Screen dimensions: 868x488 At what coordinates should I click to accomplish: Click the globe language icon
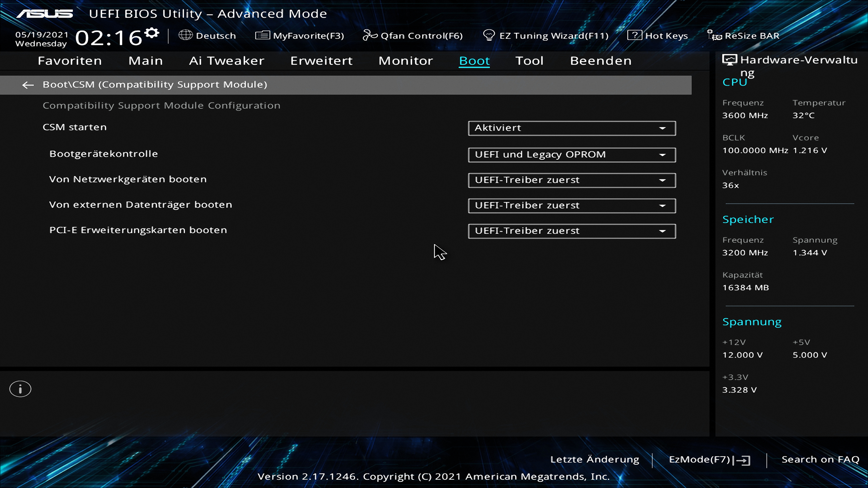pyautogui.click(x=185, y=35)
